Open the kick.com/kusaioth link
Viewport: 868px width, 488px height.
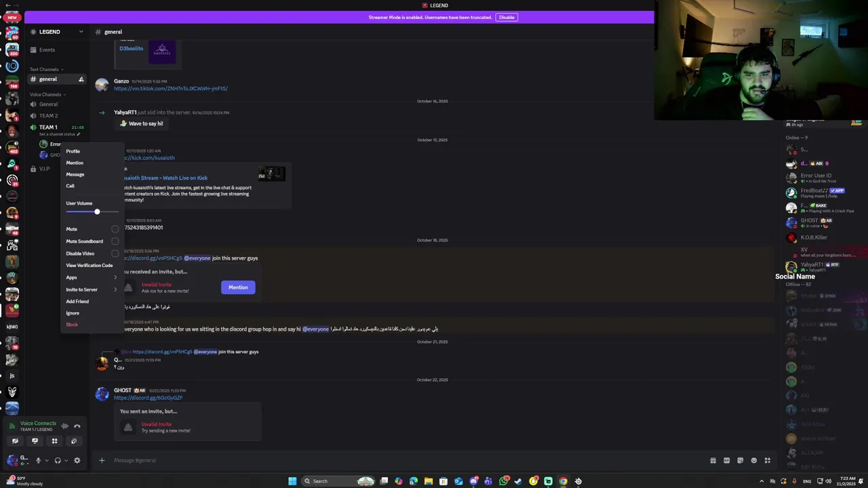click(x=149, y=158)
